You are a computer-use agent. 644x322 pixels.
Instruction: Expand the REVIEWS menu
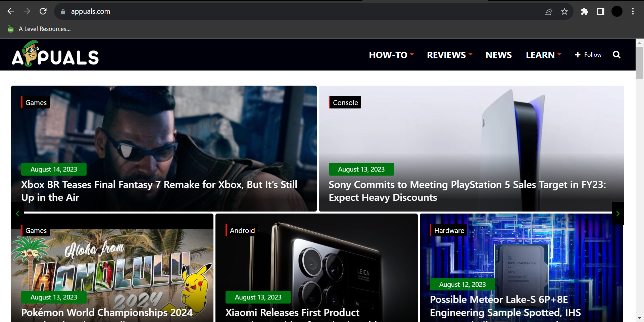pos(450,55)
